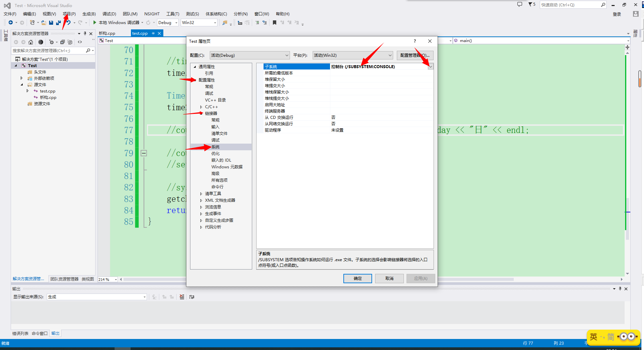Select the 高级 item under 链接器
The width and height of the screenshot is (644, 350).
215,174
